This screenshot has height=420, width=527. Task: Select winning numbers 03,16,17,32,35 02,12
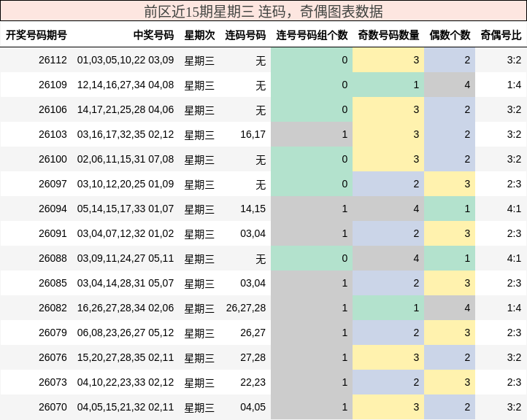point(126,135)
